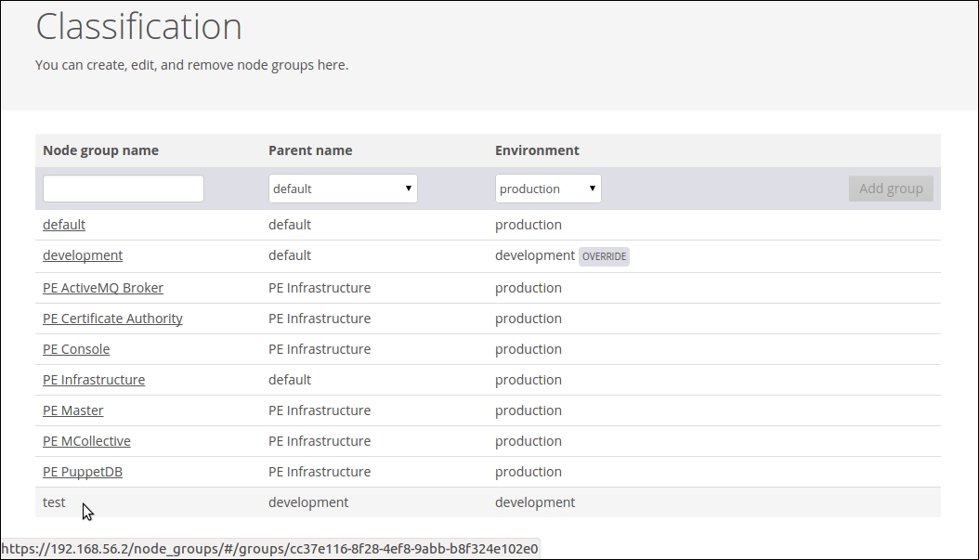The height and width of the screenshot is (560, 979).
Task: Go to the PE Console group
Action: (76, 349)
